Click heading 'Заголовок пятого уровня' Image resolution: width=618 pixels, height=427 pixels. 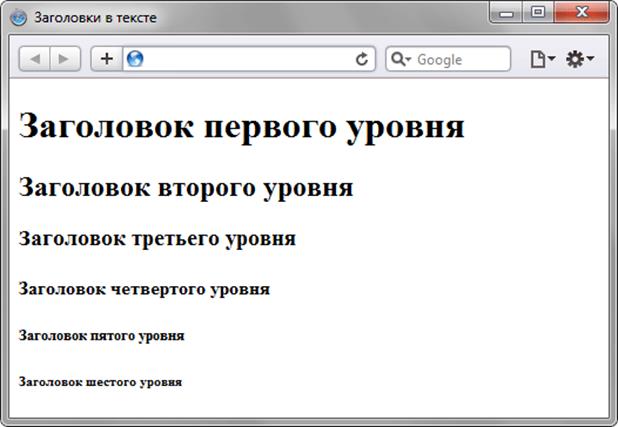(x=101, y=336)
